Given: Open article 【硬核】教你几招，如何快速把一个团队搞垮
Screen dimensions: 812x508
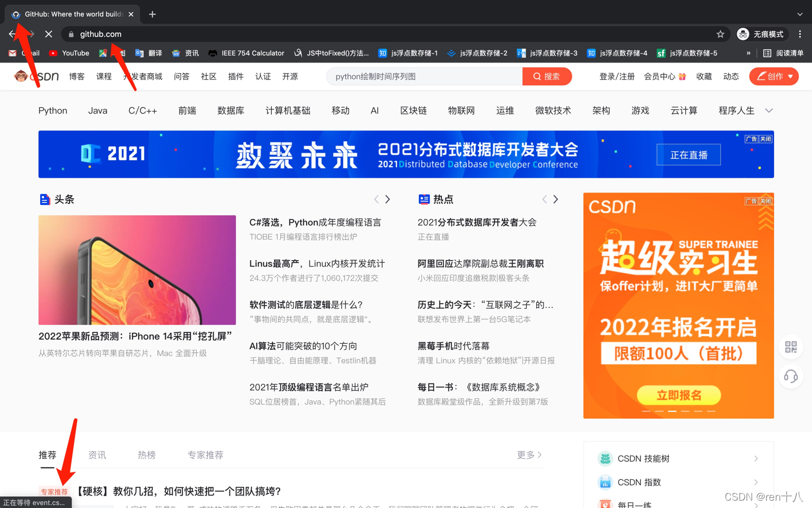Looking at the screenshot, I should 178,491.
